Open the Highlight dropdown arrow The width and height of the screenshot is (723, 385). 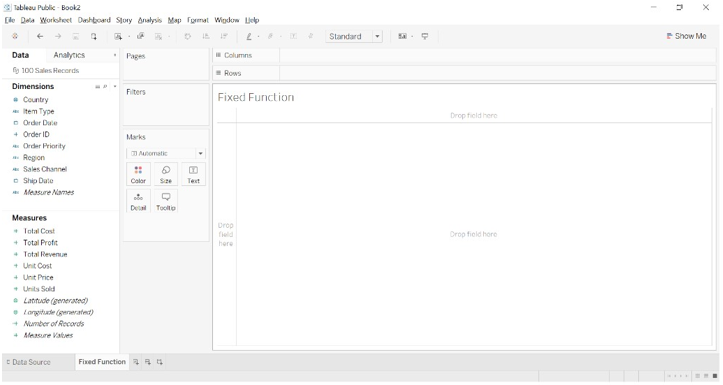[259, 36]
